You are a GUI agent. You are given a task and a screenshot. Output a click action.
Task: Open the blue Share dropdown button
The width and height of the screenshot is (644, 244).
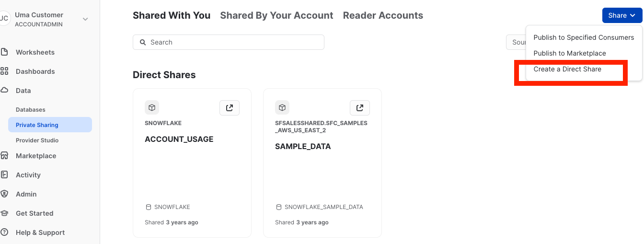[622, 15]
